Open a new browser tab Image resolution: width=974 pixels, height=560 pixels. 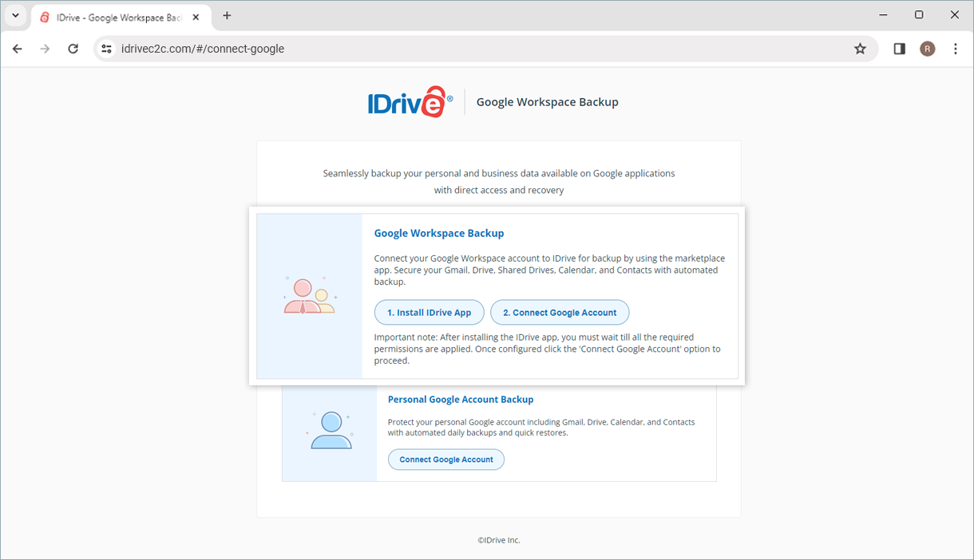pyautogui.click(x=227, y=16)
